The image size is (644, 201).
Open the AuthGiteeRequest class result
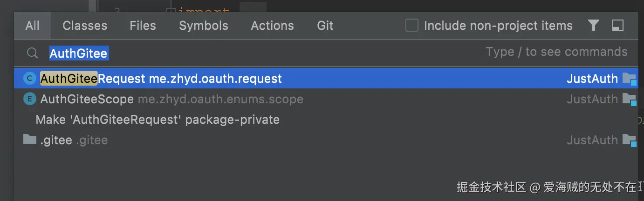161,79
